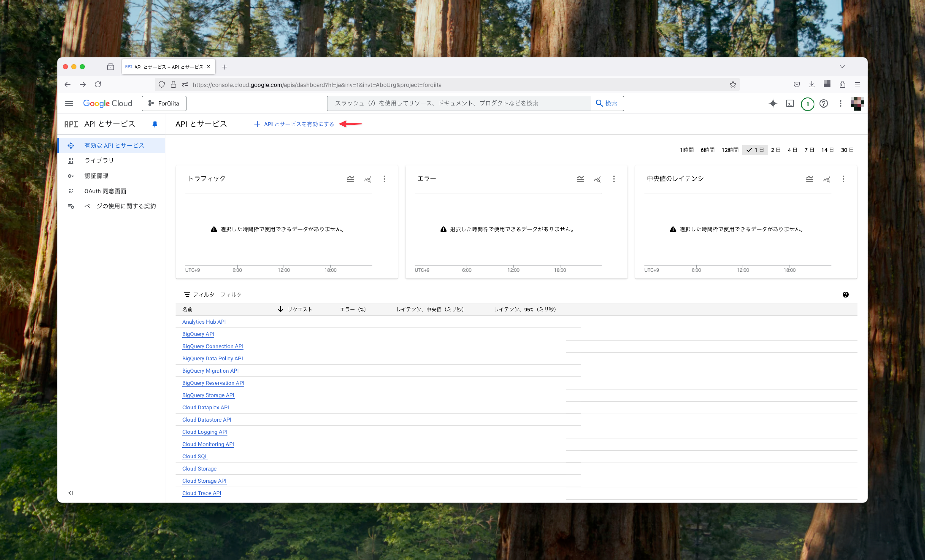Screen dimensions: 925x560
Task: Go to ライブラリ in the sidebar
Action: click(99, 160)
